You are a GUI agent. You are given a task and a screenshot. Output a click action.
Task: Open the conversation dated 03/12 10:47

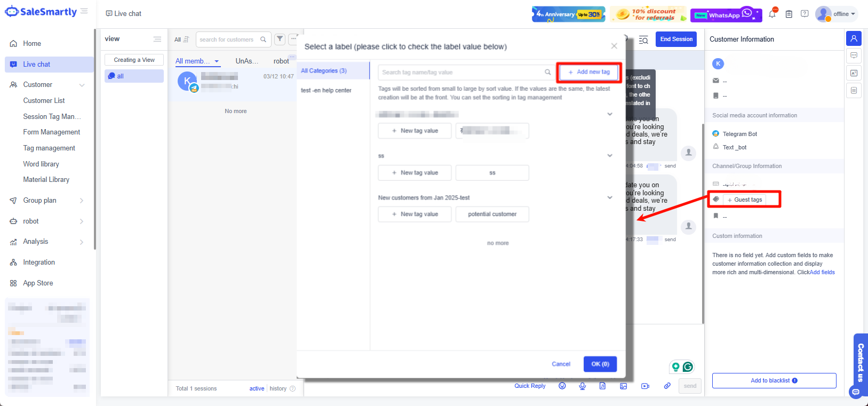[x=235, y=83]
